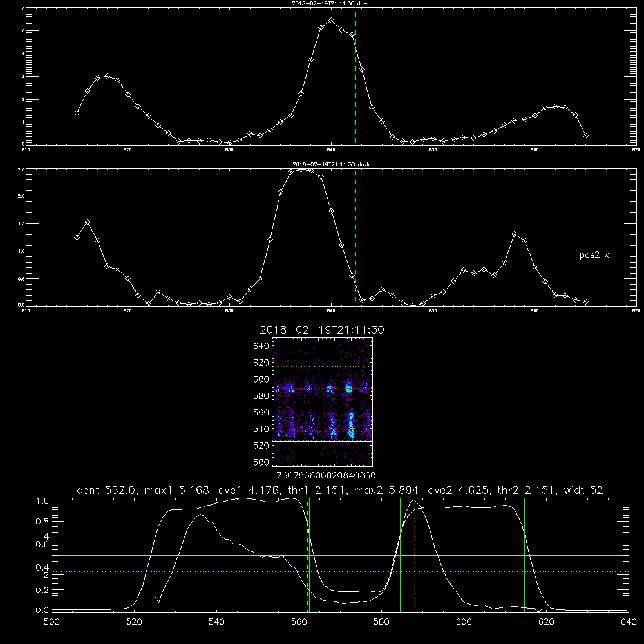Click the green solid line near 525 in bottom plot

[156, 555]
